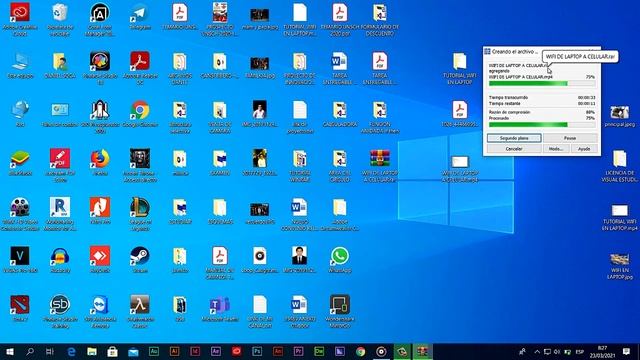Image resolution: width=640 pixels, height=360 pixels.
Task: Select LICENCIA DE VISUAL ESTUDIO folder
Action: coord(620,166)
